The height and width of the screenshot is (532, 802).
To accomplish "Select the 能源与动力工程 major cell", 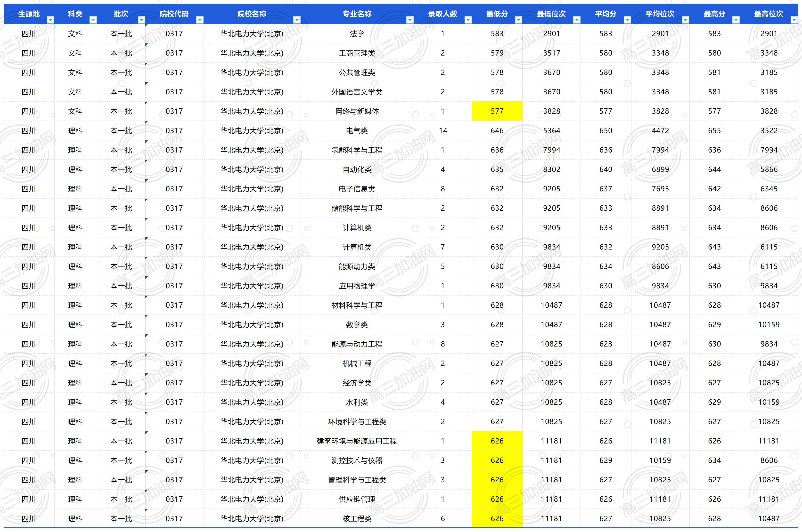I will coord(357,344).
